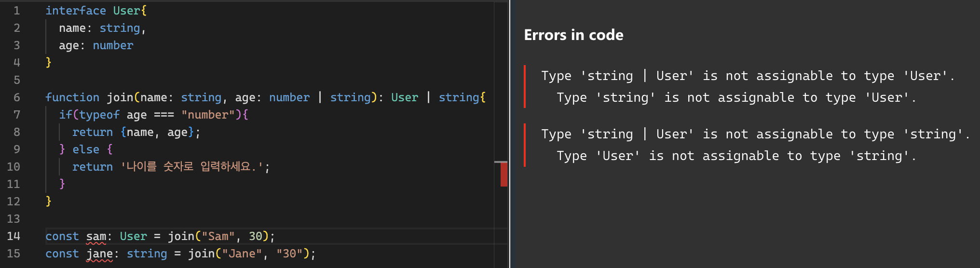The height and width of the screenshot is (268, 980).
Task: Click the underlined variable sam
Action: 96,236
